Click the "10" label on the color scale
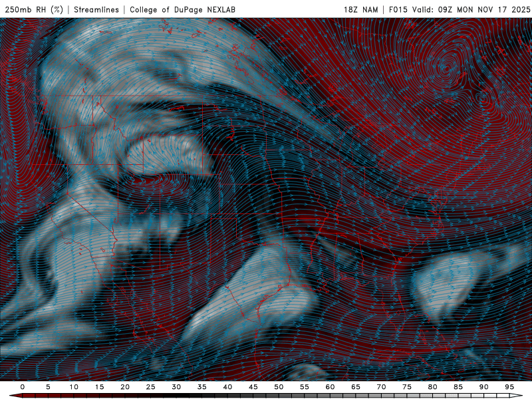The image size is (532, 399). pyautogui.click(x=74, y=387)
